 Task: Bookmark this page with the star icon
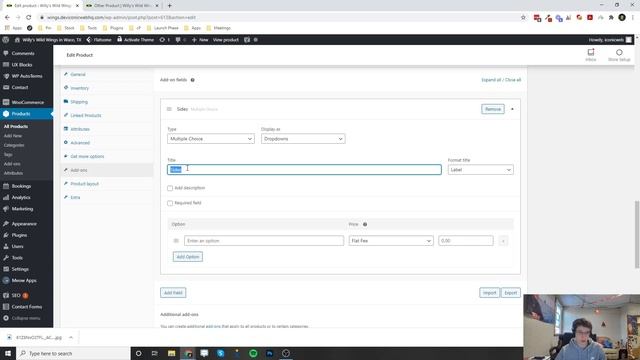coord(523,18)
